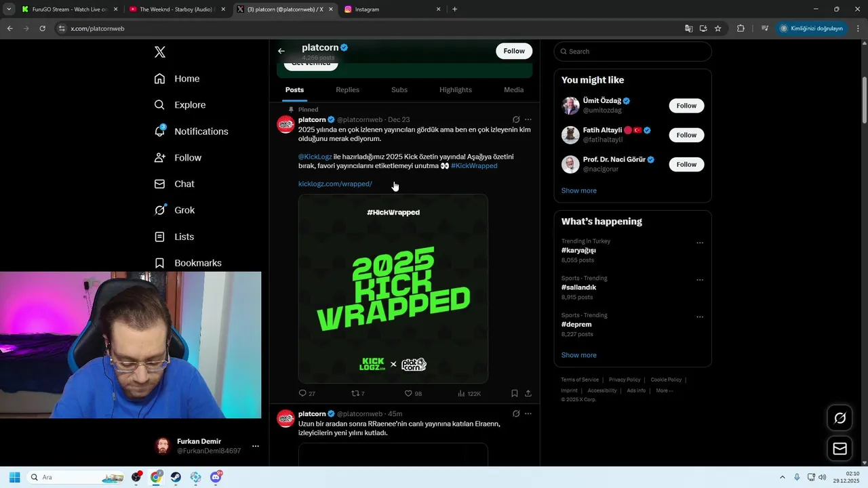Show hidden system tray icons

pos(782,477)
